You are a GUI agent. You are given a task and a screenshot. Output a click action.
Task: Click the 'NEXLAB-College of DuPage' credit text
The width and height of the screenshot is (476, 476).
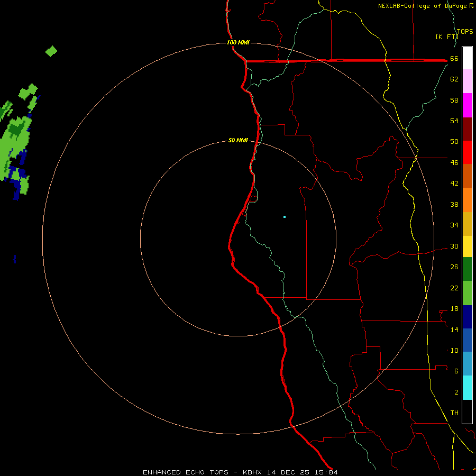tap(423, 6)
